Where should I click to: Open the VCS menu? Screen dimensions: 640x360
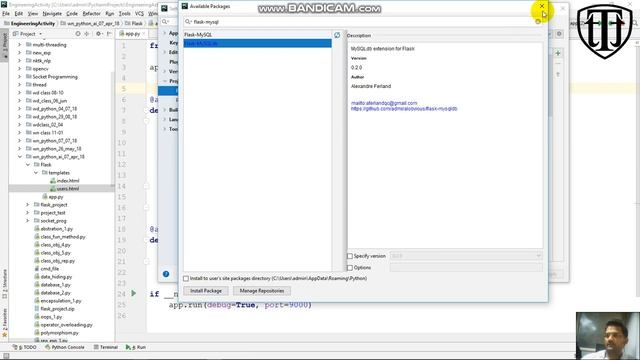click(x=139, y=13)
